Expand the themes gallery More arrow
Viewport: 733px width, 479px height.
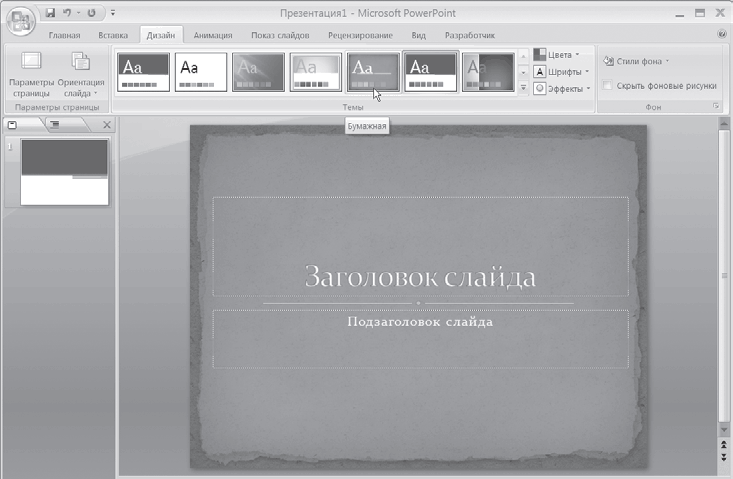(x=524, y=87)
